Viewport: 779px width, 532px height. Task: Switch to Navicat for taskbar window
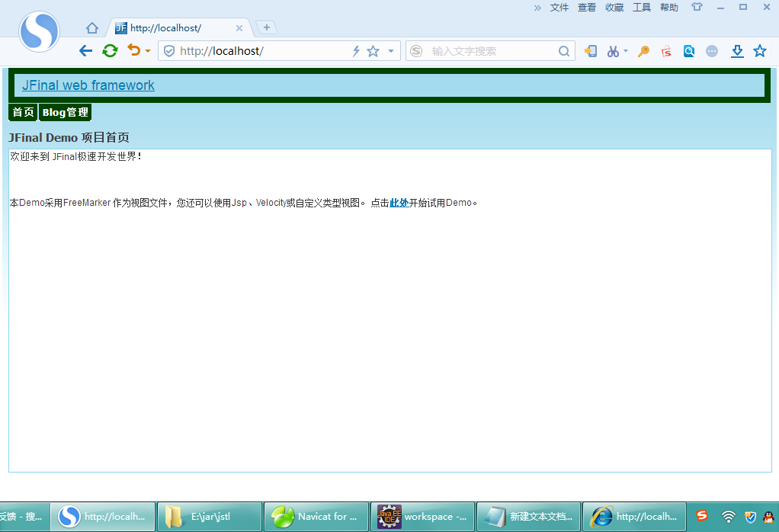click(x=316, y=517)
